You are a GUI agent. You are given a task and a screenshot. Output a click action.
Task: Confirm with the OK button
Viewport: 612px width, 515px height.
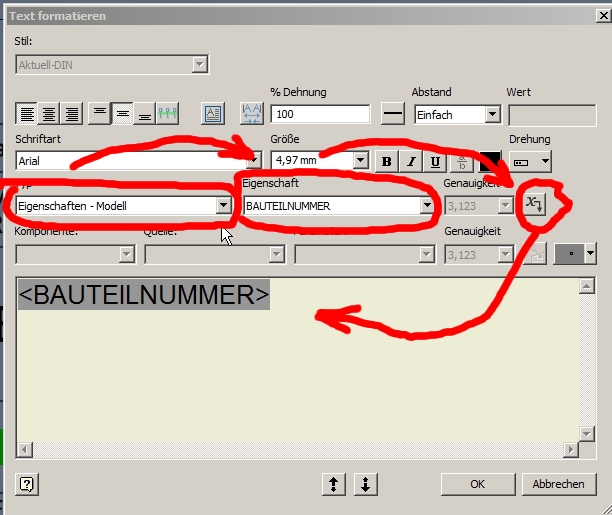point(478,484)
